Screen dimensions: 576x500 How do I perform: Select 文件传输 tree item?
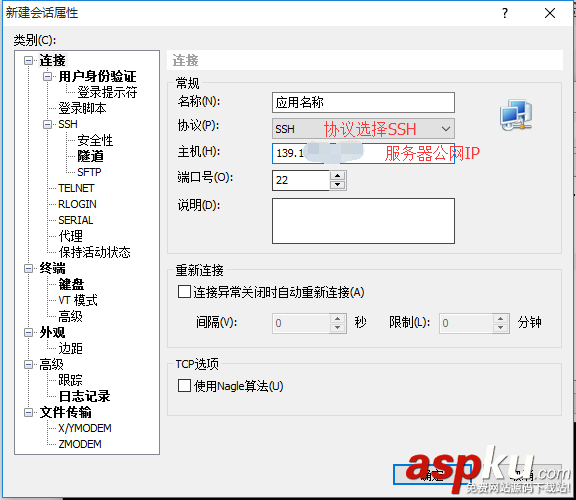click(65, 413)
